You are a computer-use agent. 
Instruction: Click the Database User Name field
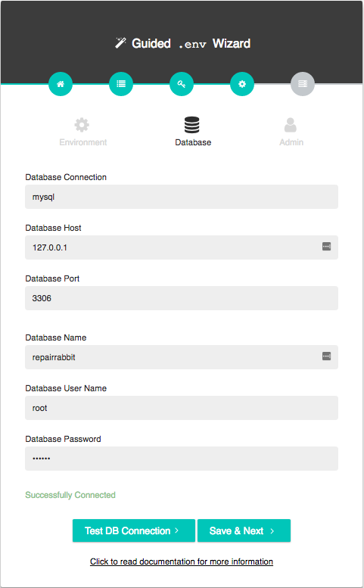click(182, 408)
